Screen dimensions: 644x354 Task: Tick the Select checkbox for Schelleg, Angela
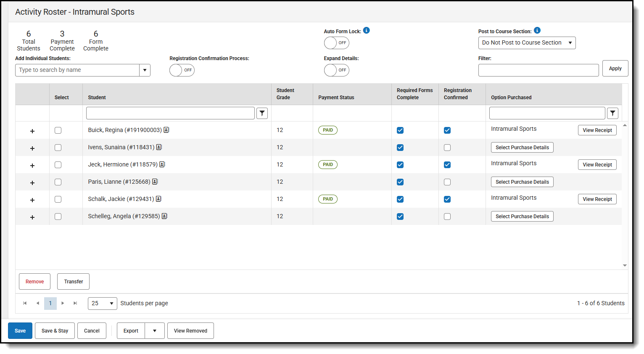click(58, 217)
